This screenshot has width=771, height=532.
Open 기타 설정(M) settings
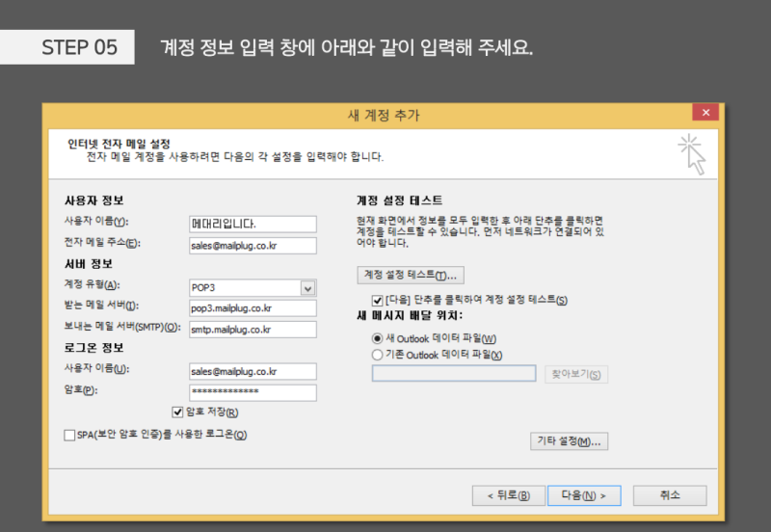click(x=569, y=441)
